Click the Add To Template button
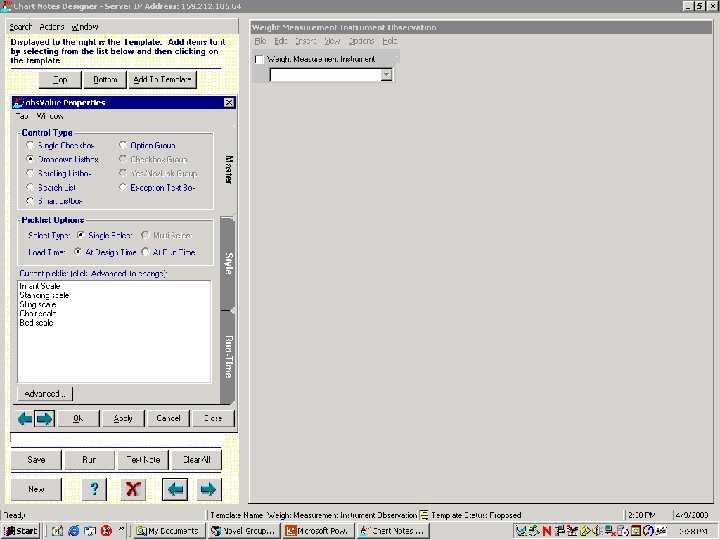Screen dimensions: 720x540 click(162, 80)
